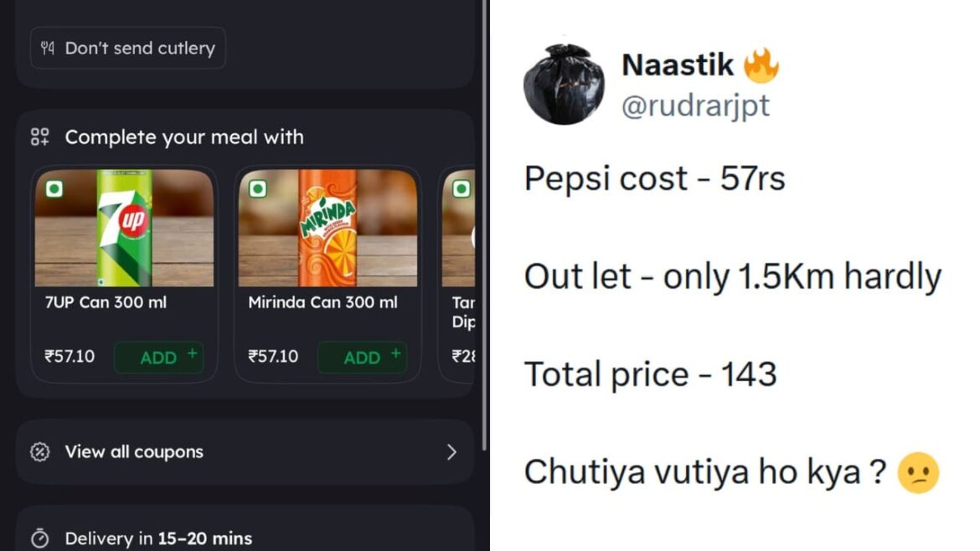Click the fire emoji beside the Naastik username
980x551 pixels.
(763, 63)
